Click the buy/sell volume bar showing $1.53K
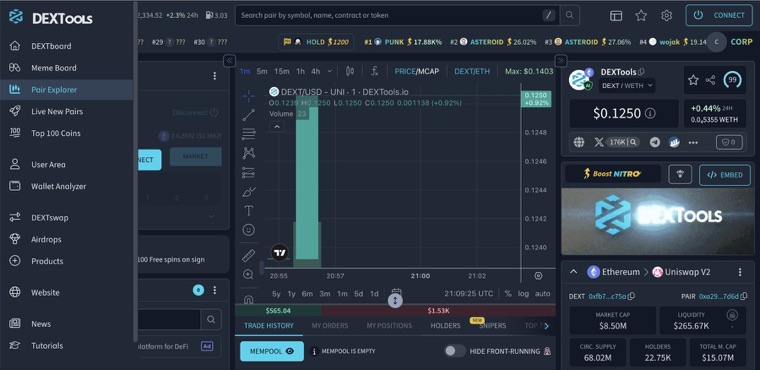The width and height of the screenshot is (760, 370). [x=439, y=310]
